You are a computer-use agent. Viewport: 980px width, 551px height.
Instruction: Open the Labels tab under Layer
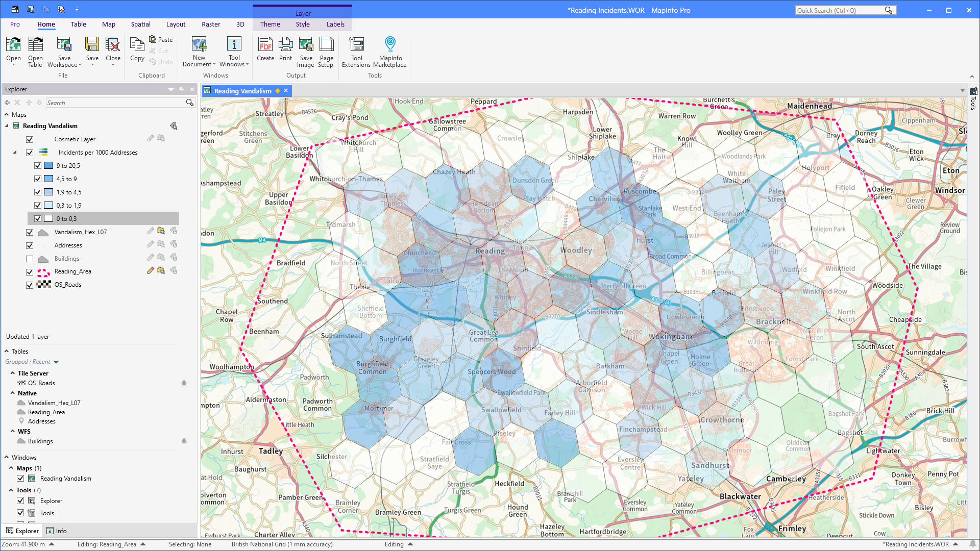click(x=335, y=24)
